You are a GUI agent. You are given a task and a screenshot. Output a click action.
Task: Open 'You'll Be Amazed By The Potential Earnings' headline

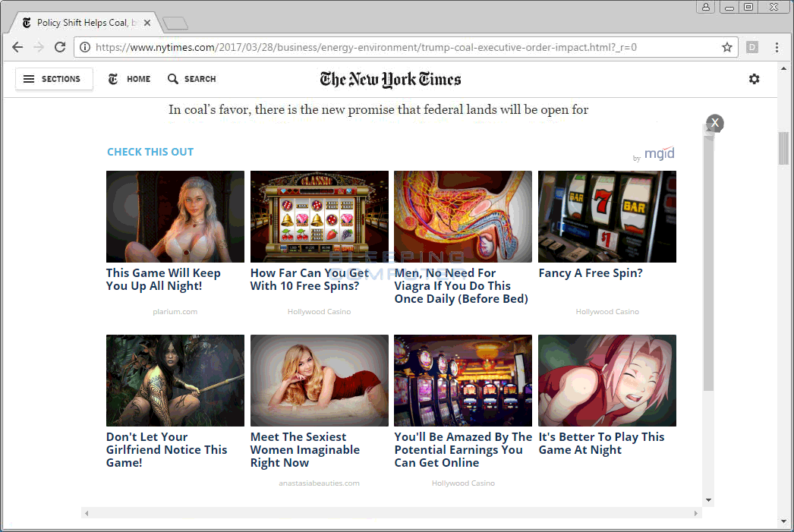(463, 449)
